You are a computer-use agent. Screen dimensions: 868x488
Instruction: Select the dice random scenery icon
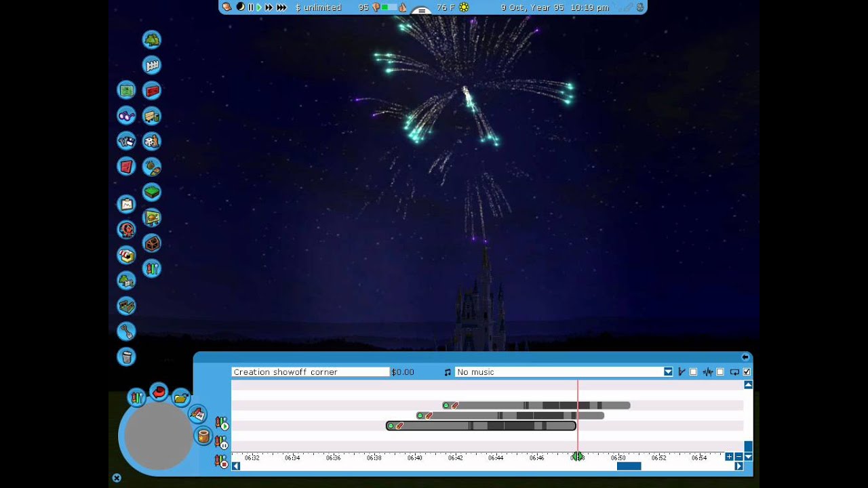(152, 141)
